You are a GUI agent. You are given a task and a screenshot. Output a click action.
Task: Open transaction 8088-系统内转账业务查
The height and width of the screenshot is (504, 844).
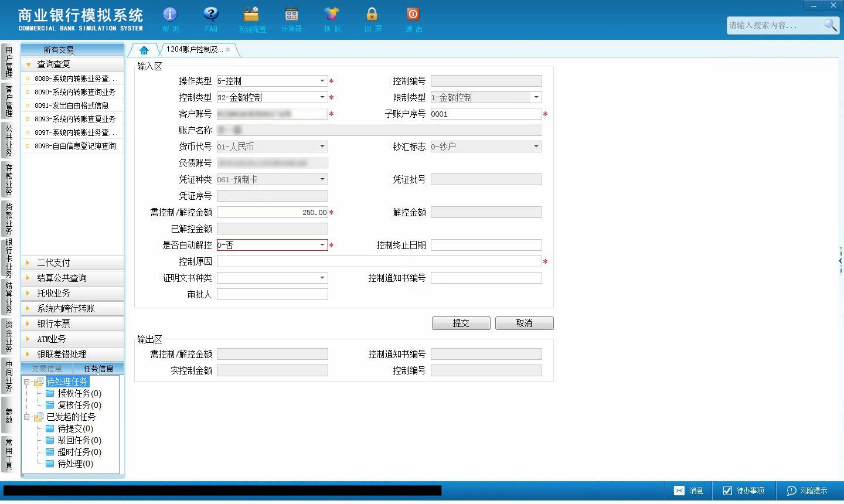tap(76, 79)
